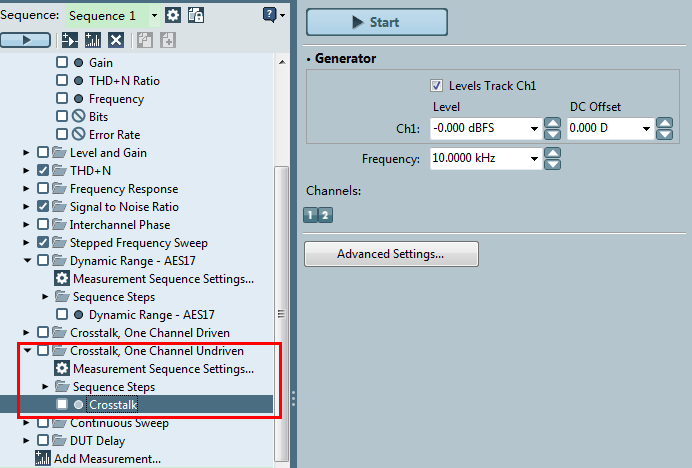Viewport: 692px width, 468px height.
Task: Uncheck Signal to Noise Ratio checkbox
Action: 43,206
